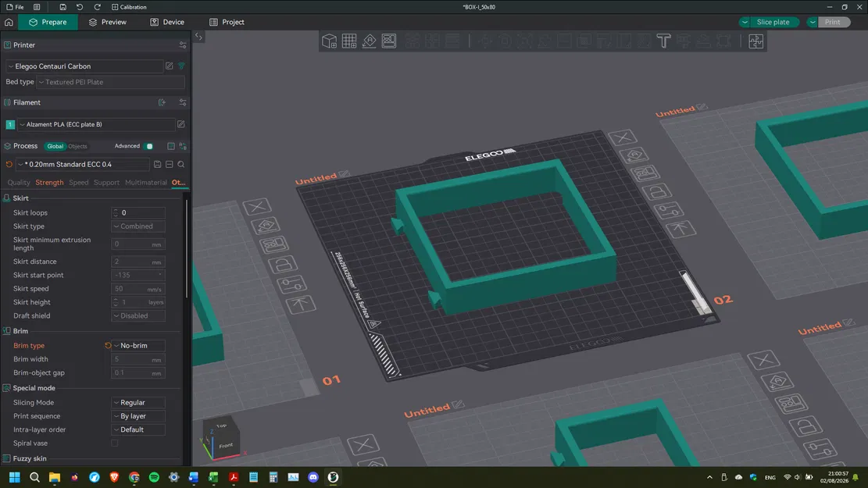Click the Skirt loops input field
The width and height of the screenshot is (868, 488).
coord(138,212)
